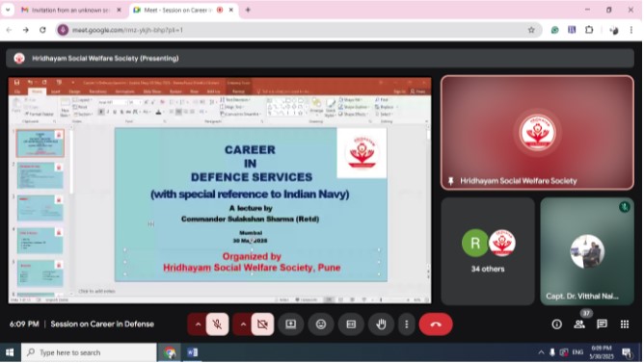This screenshot has height=363, width=644.
Task: Open a new Chrome tab
Action: 248,10
